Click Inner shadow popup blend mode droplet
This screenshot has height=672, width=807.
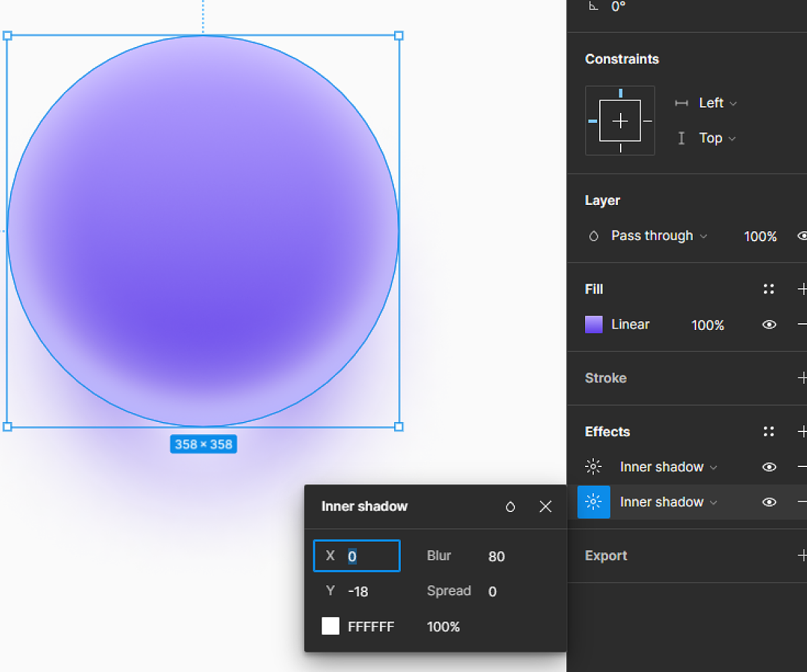510,507
